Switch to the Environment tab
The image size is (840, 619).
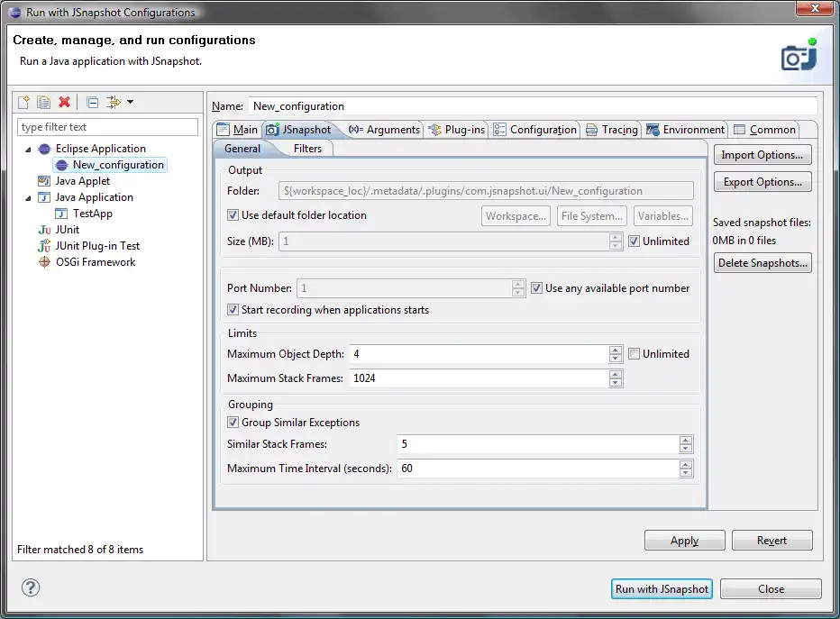click(x=686, y=130)
